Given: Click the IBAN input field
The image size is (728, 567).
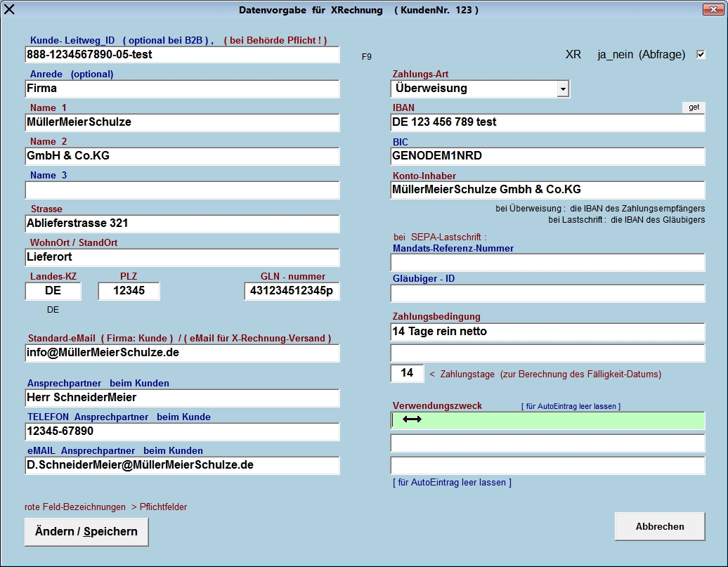Looking at the screenshot, I should (547, 122).
